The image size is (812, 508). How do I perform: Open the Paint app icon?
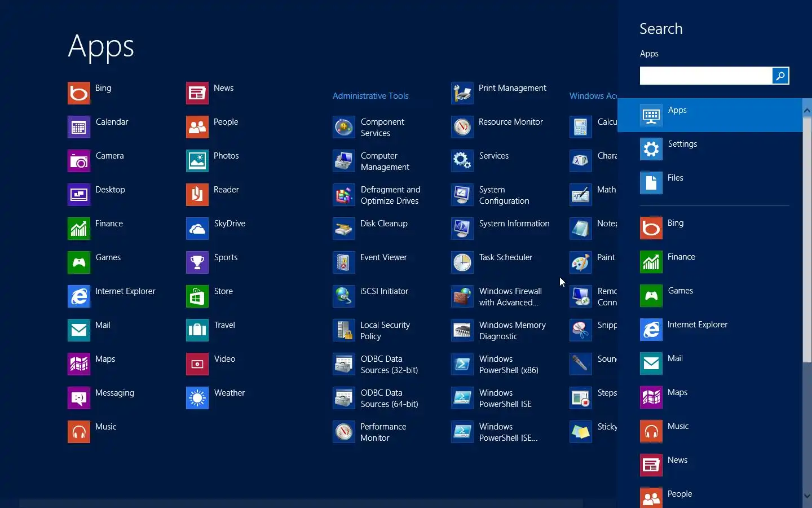coord(581,262)
